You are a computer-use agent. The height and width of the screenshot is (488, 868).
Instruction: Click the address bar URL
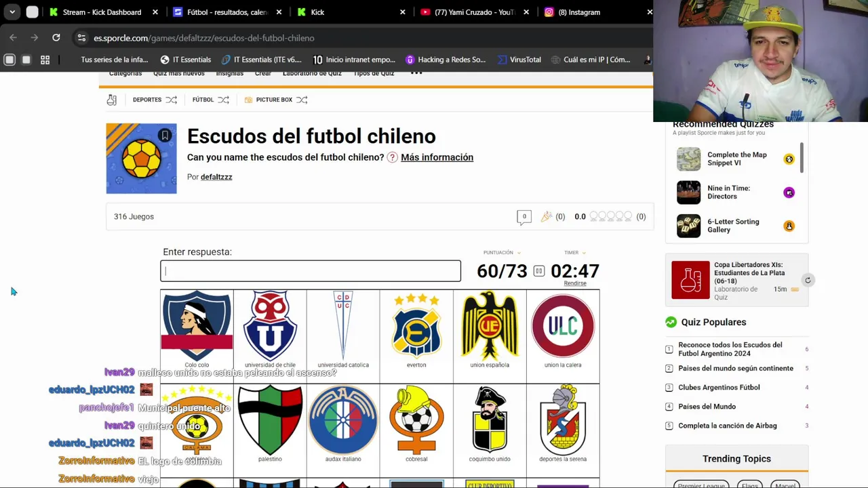click(x=203, y=38)
